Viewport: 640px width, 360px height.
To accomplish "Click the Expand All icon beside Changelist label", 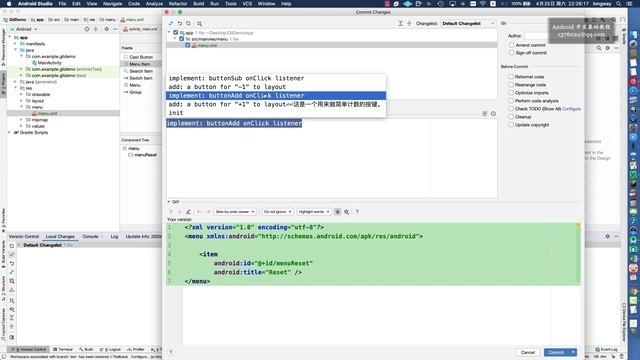I will pyautogui.click(x=400, y=24).
